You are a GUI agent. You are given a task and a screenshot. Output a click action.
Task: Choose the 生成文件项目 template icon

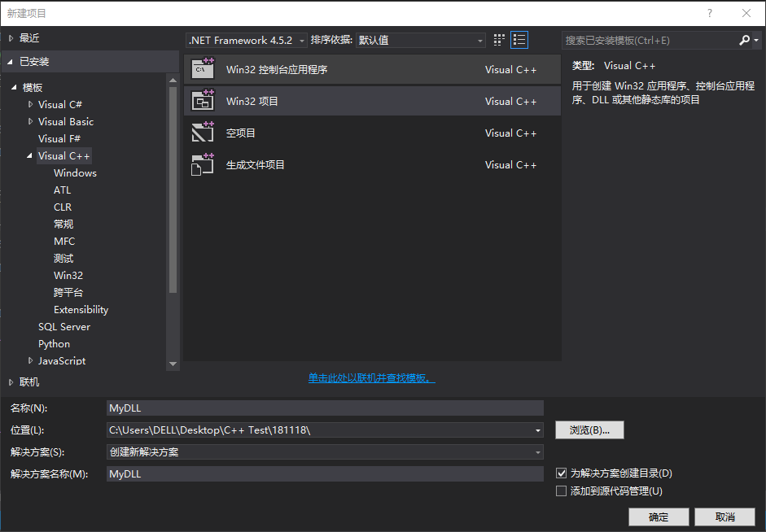coord(203,164)
